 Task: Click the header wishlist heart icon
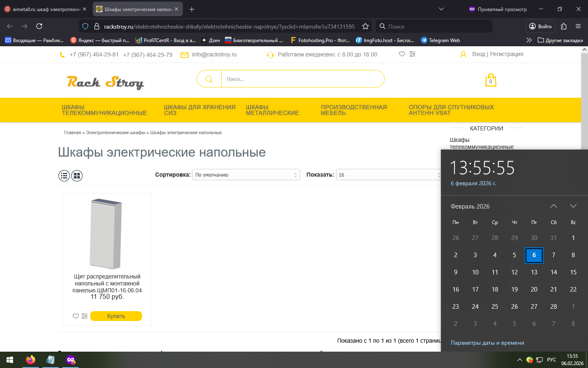click(x=402, y=54)
